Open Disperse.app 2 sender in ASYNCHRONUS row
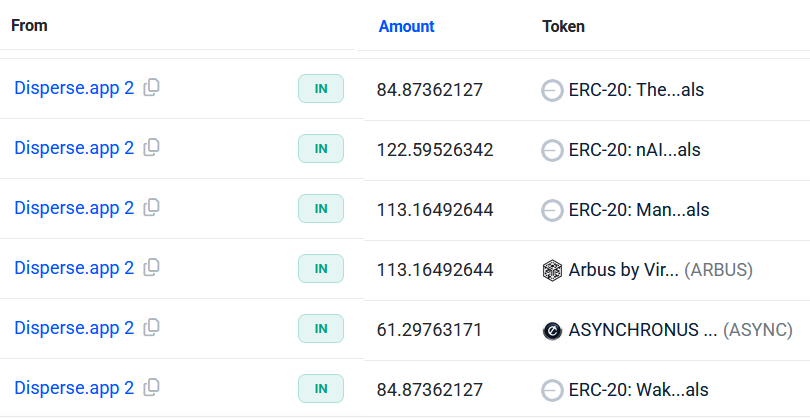Viewport: 810px width, 419px height. (x=74, y=328)
